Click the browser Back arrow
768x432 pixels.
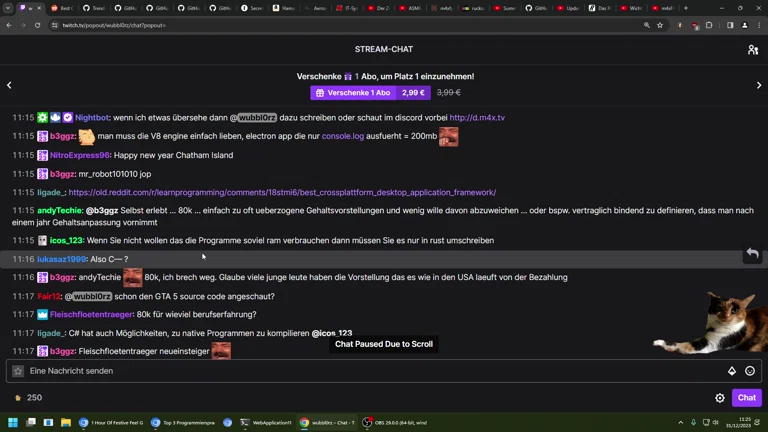[9, 25]
